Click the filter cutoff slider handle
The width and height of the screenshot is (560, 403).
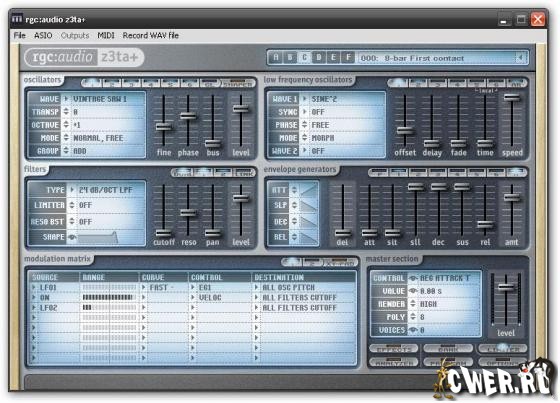pyautogui.click(x=164, y=233)
